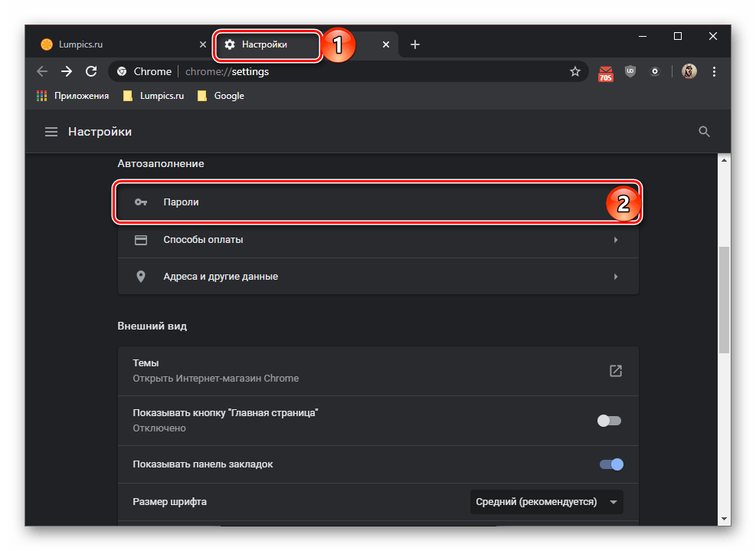Image resolution: width=756 pixels, height=551 pixels.
Task: Click the location pin icon beside Адреса
Action: [141, 277]
